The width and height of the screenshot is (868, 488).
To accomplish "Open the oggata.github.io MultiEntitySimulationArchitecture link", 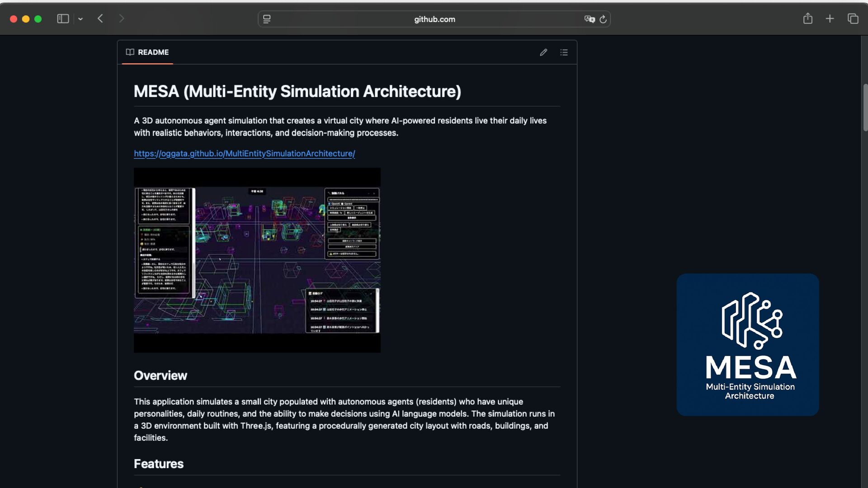I will tap(244, 154).
